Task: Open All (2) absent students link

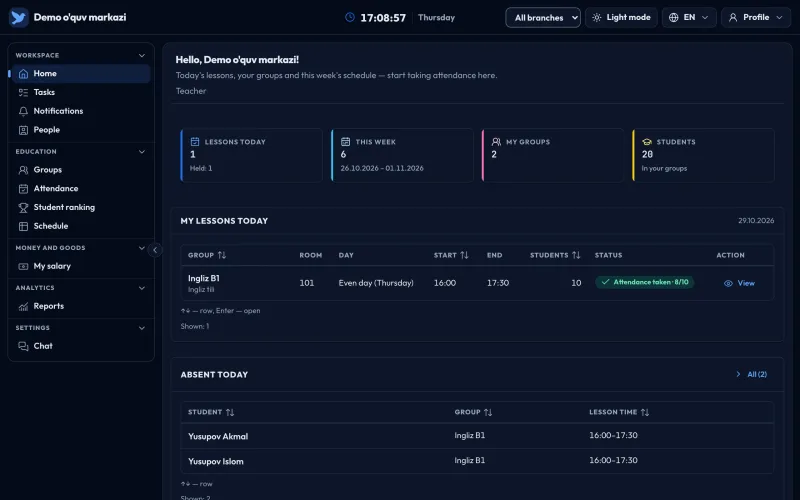Action: click(751, 374)
